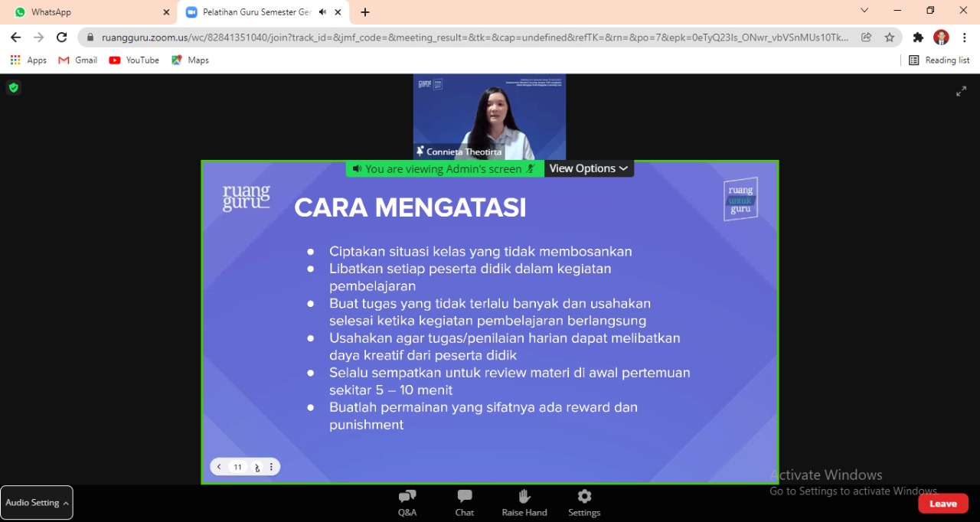Go to previous slide with left arrow

tap(219, 467)
